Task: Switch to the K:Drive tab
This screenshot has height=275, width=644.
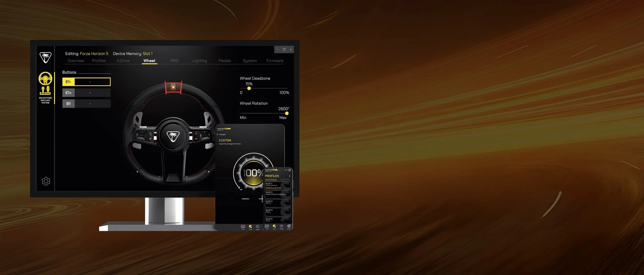Action: [x=123, y=61]
